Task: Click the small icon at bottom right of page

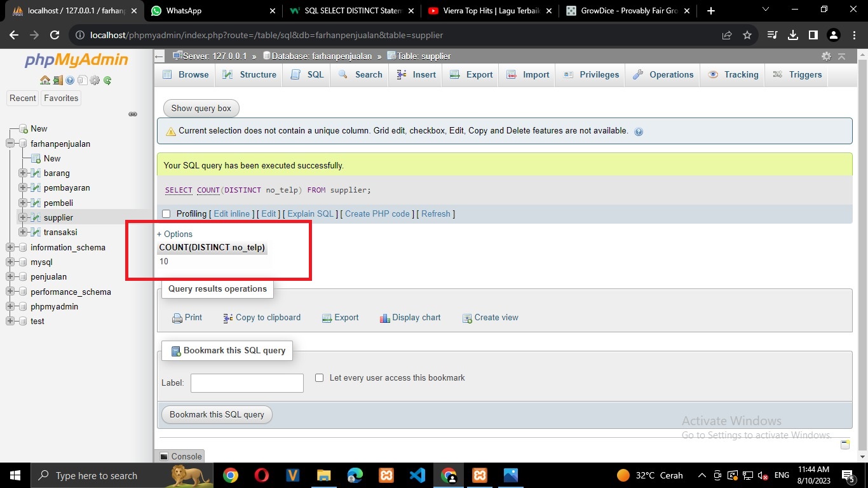Action: click(x=845, y=444)
